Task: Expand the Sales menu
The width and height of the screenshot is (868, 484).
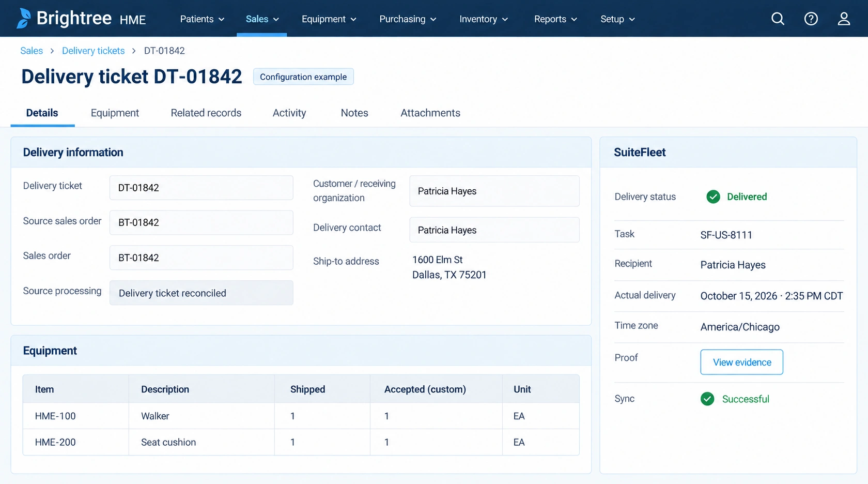Action: click(x=262, y=19)
